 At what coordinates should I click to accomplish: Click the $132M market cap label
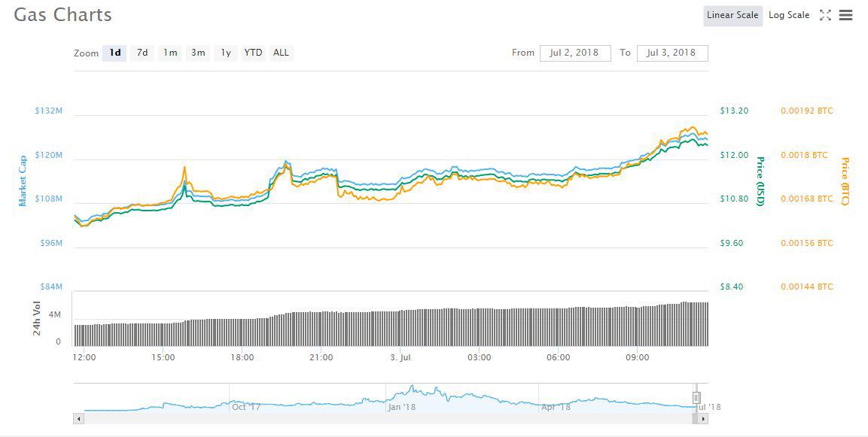(x=49, y=111)
